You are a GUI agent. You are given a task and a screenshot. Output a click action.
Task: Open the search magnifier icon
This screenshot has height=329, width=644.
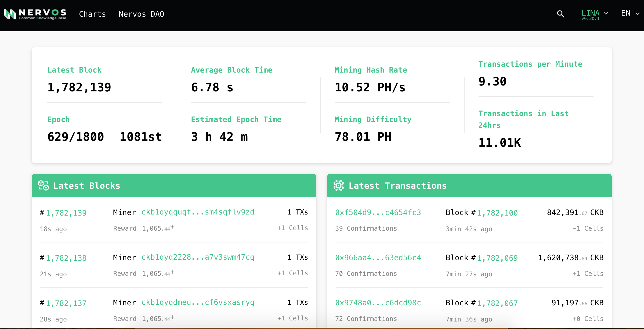(x=560, y=14)
